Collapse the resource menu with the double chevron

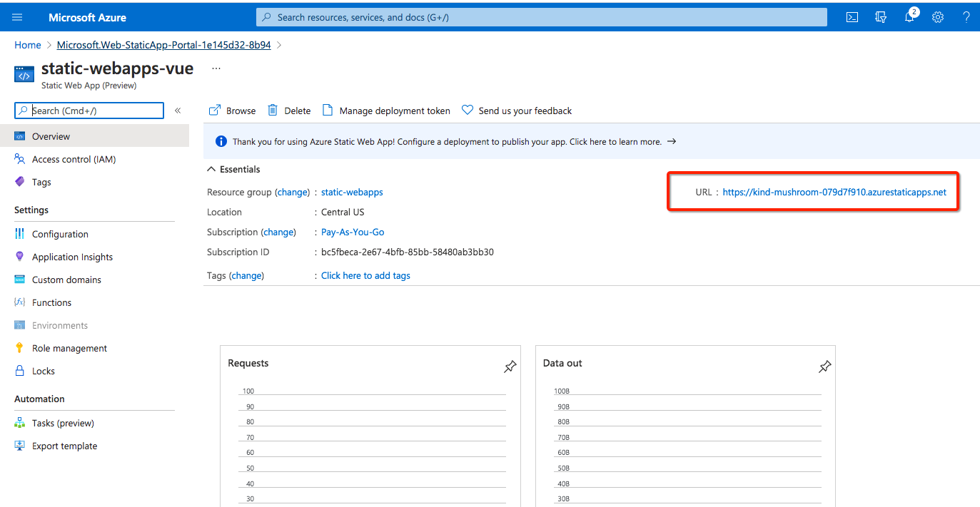(x=178, y=111)
